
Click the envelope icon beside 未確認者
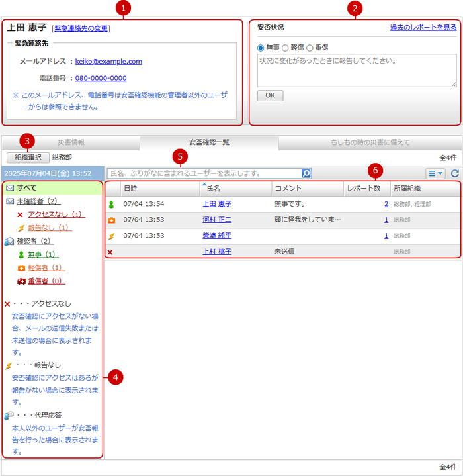[x=10, y=201]
